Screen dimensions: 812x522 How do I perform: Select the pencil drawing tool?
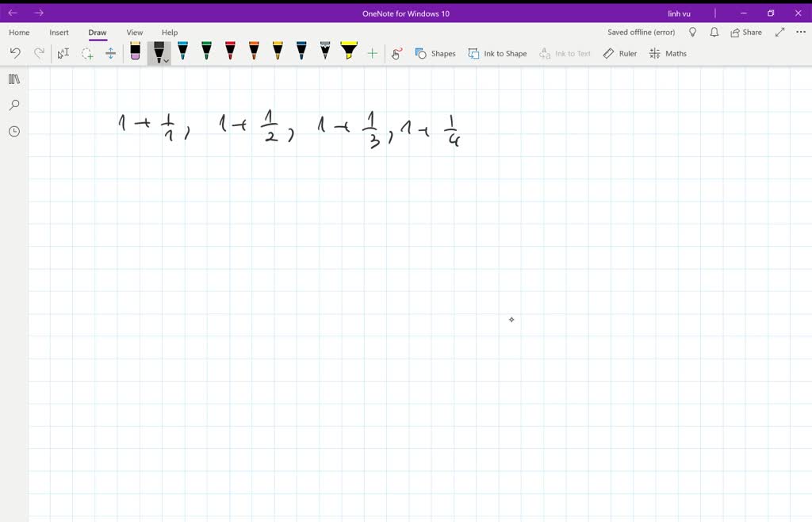pos(324,52)
